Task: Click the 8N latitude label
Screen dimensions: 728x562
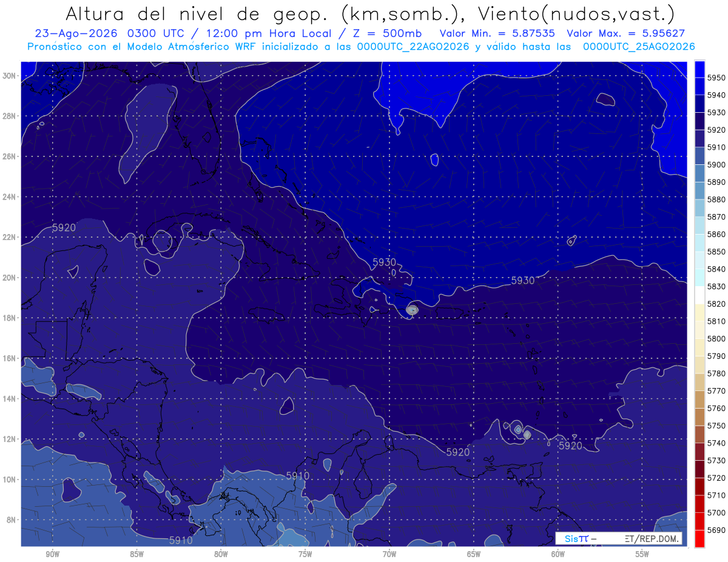Action: click(x=12, y=520)
